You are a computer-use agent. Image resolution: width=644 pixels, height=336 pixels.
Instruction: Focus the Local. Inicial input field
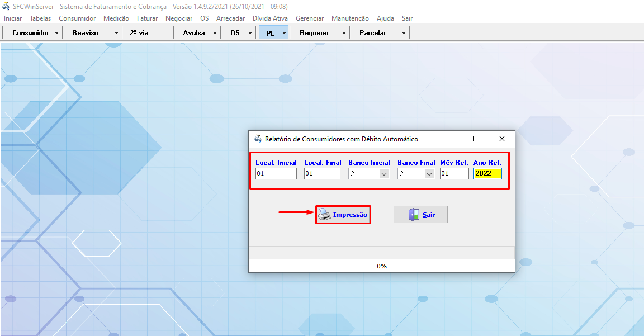point(276,174)
